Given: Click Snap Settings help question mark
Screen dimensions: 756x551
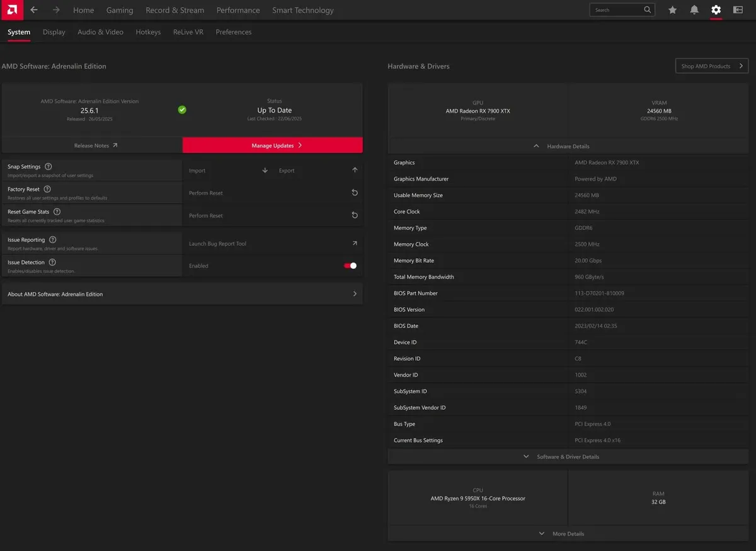Looking at the screenshot, I should pyautogui.click(x=49, y=166).
